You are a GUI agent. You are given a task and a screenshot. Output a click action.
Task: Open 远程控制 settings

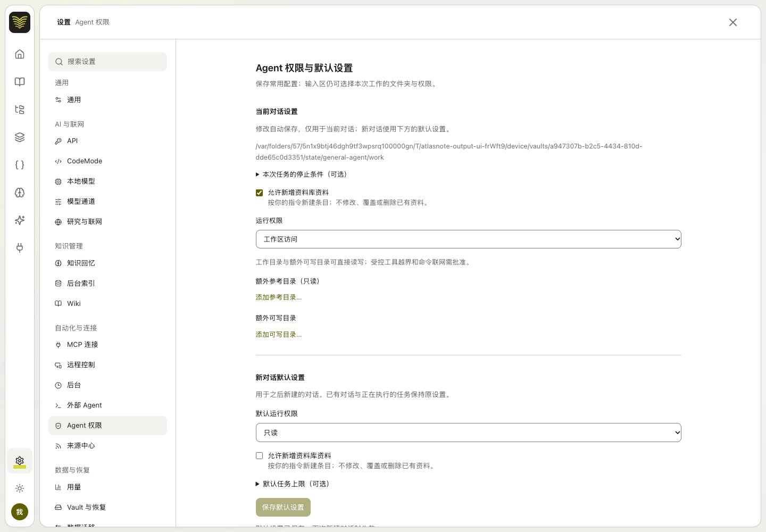(107, 365)
